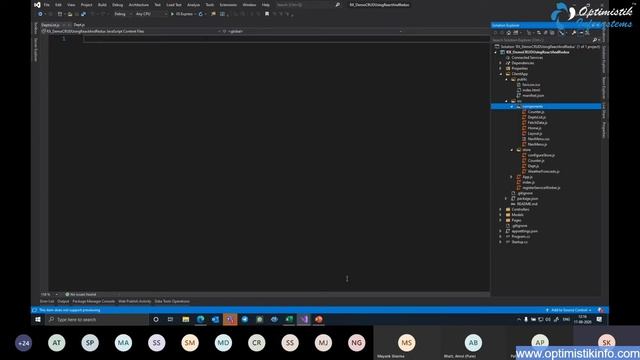Open the Package Manager Console tab
This screenshot has width=640, height=360.
point(93,302)
